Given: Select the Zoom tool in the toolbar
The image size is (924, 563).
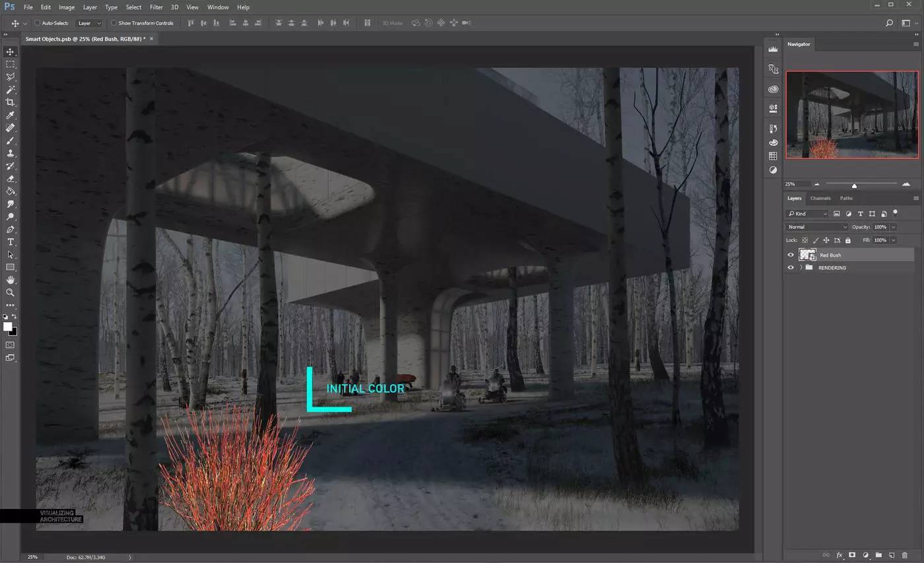Looking at the screenshot, I should point(10,292).
